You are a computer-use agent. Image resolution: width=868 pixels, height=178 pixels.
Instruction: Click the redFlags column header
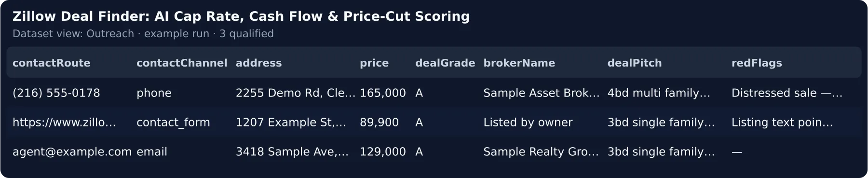point(757,63)
